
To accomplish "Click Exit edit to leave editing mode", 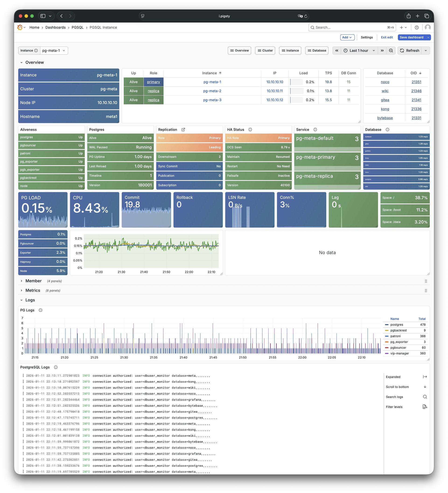I will pyautogui.click(x=387, y=37).
